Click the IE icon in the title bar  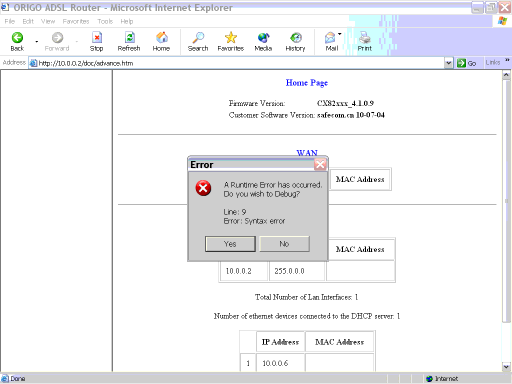pyautogui.click(x=5, y=7)
